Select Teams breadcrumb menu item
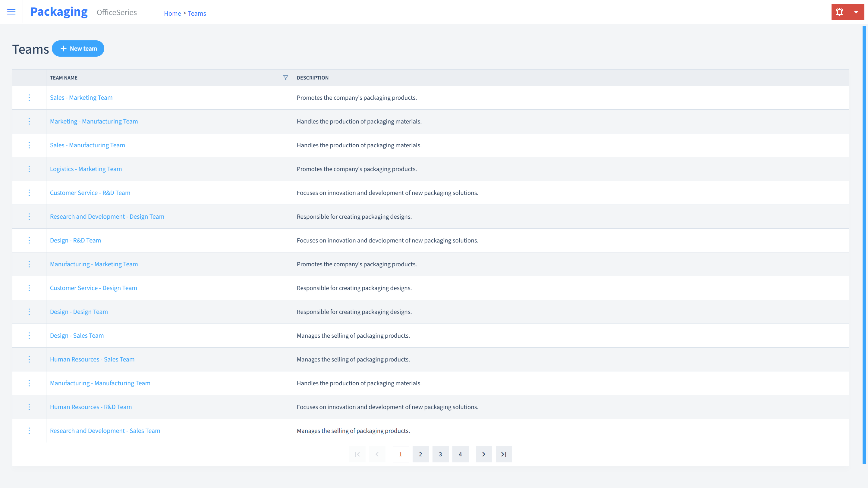Screen dimensions: 868x488 click(197, 13)
